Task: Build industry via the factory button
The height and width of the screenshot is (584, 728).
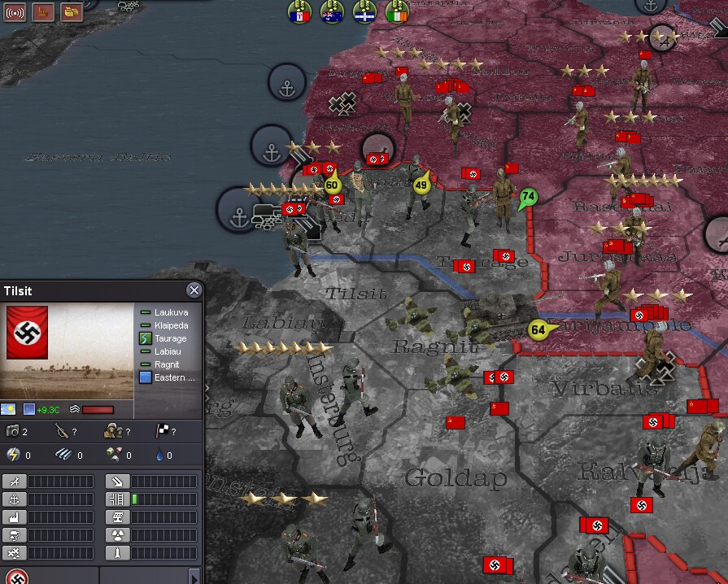Action: 15,516
